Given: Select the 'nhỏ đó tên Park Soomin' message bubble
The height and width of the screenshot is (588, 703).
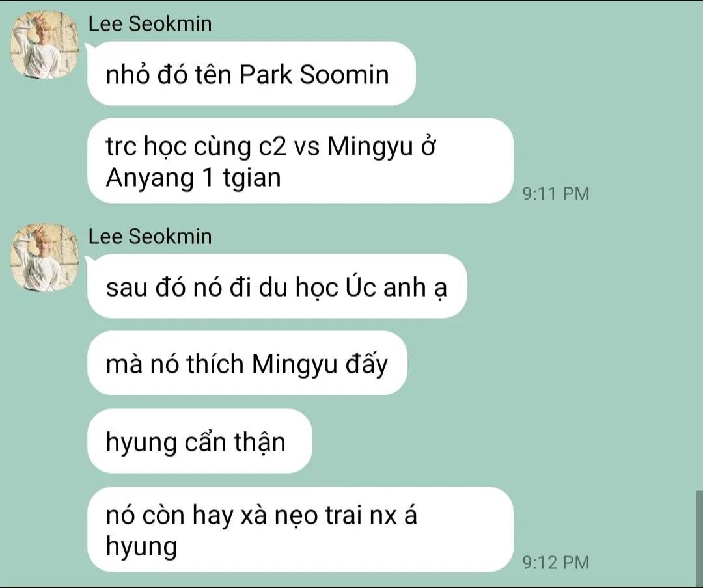Looking at the screenshot, I should 251,73.
